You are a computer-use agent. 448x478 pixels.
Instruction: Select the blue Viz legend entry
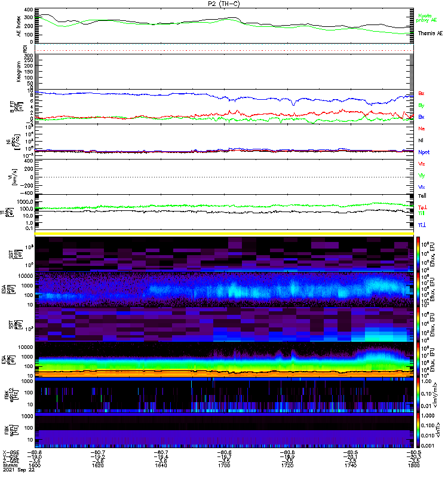[422, 187]
